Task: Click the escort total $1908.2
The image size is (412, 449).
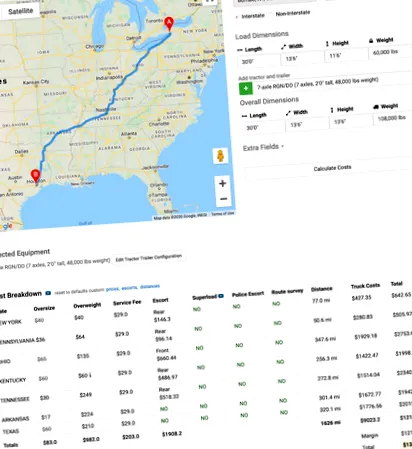Action: (172, 434)
